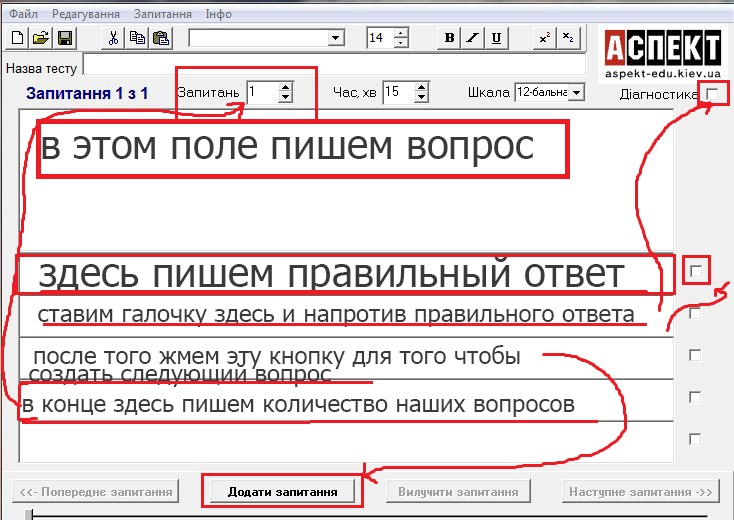Click the New file icon
The height and width of the screenshot is (520, 734).
(17, 38)
